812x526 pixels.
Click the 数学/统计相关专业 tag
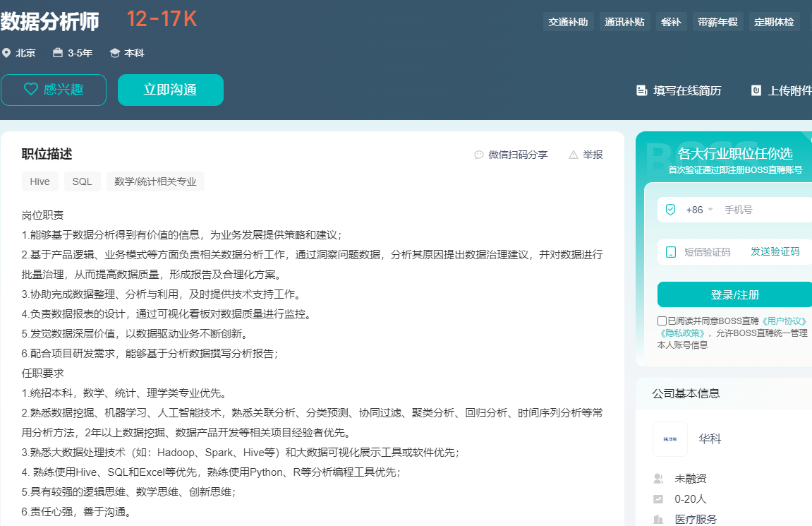[x=155, y=181]
